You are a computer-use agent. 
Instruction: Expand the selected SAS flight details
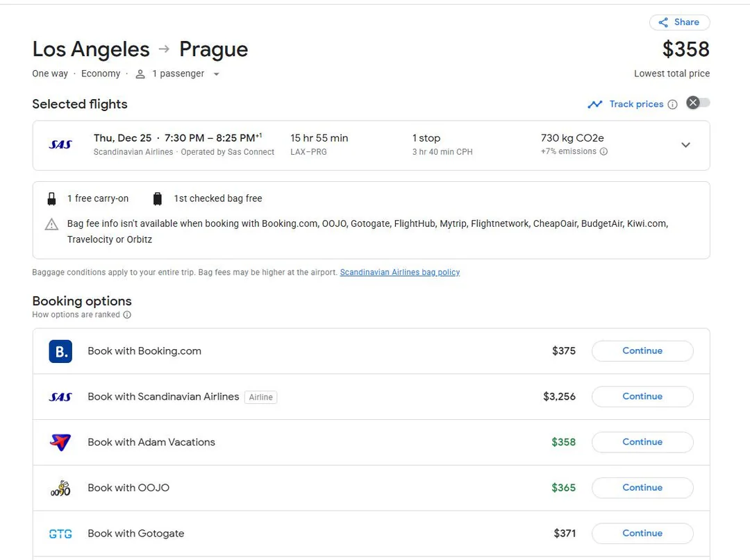pos(685,145)
